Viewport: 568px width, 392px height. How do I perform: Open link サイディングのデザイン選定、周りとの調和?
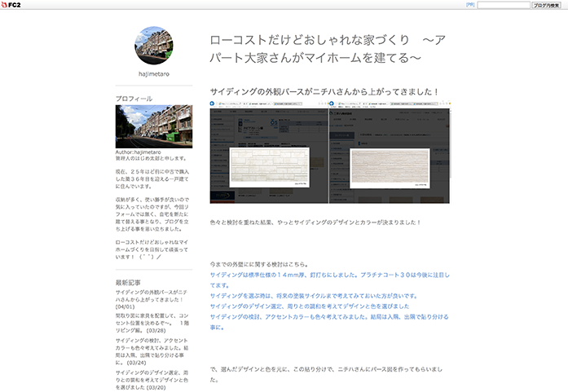click(x=310, y=306)
